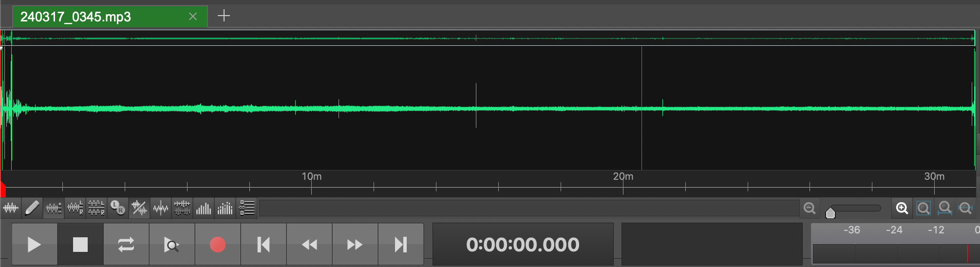Click the zoom out magnifier

coord(810,209)
